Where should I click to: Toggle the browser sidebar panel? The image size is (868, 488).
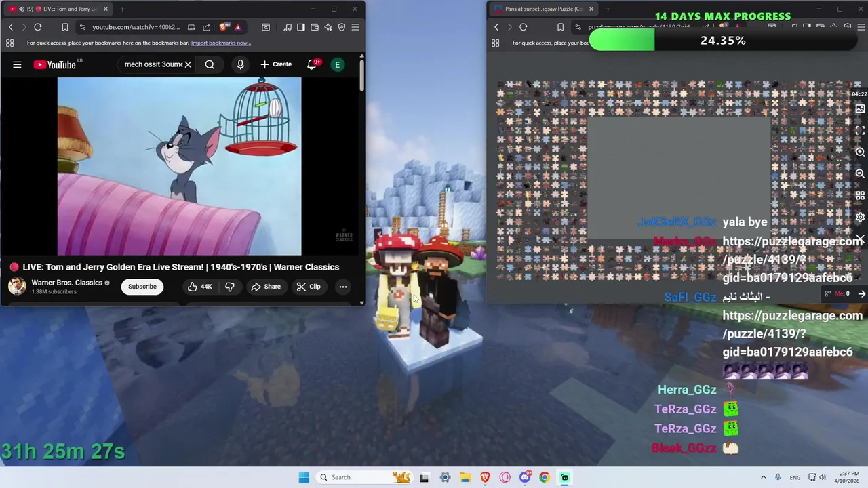point(301,27)
